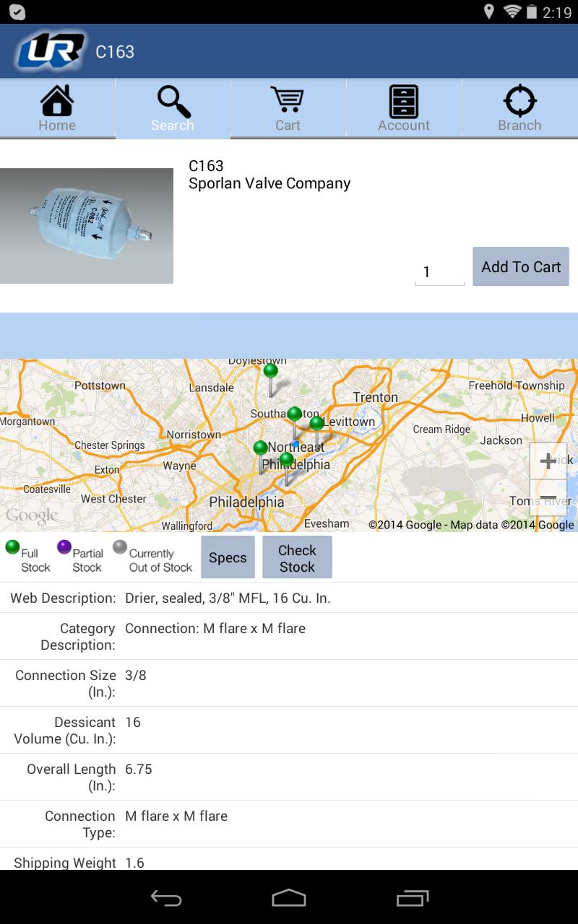
Task: Select the Search icon in the navigation bar
Action: (x=172, y=105)
